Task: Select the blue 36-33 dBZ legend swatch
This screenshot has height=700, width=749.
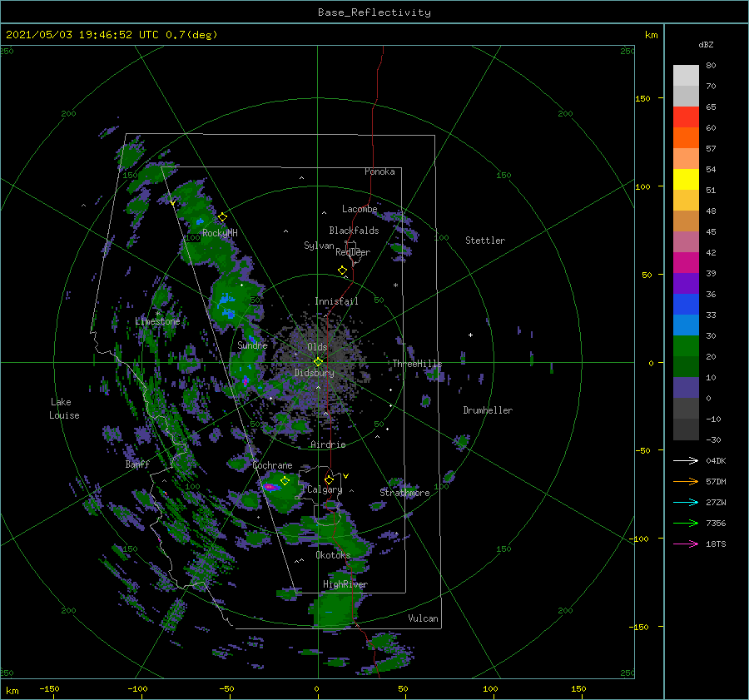Action: coord(686,305)
